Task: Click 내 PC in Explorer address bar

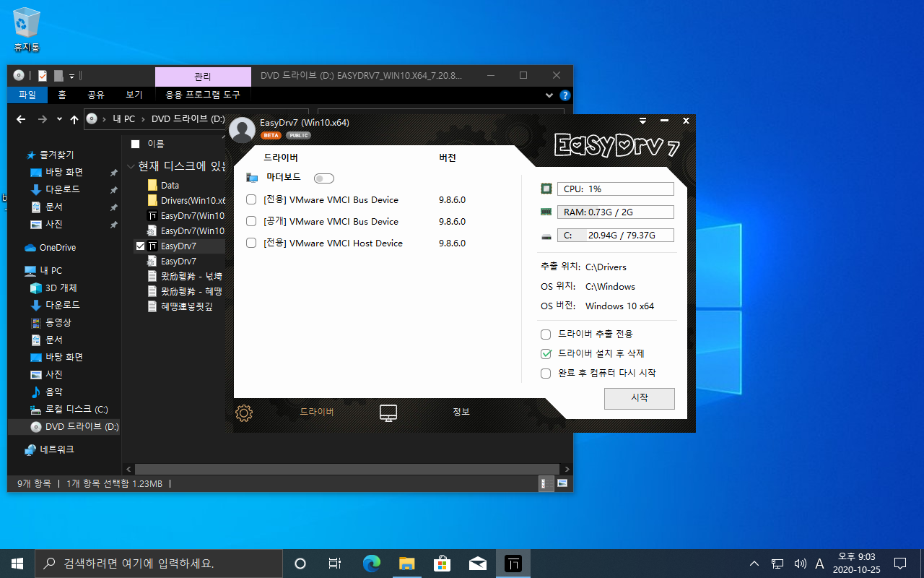Action: (x=123, y=119)
